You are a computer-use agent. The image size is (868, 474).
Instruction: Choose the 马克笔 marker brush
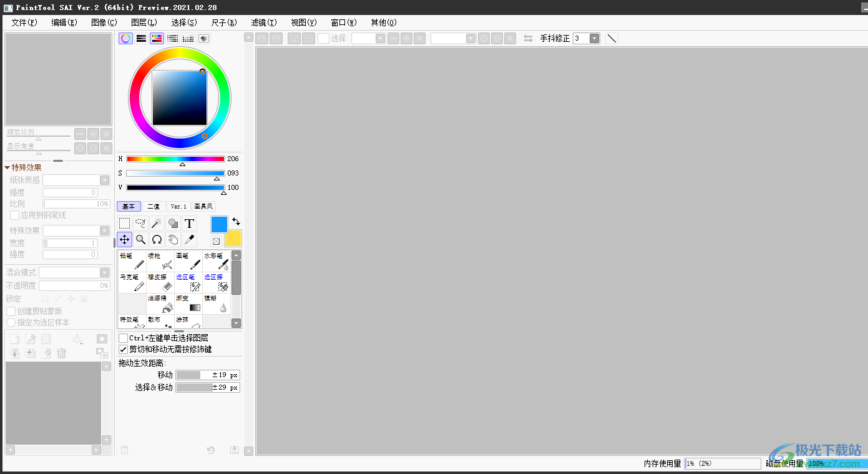pyautogui.click(x=132, y=282)
